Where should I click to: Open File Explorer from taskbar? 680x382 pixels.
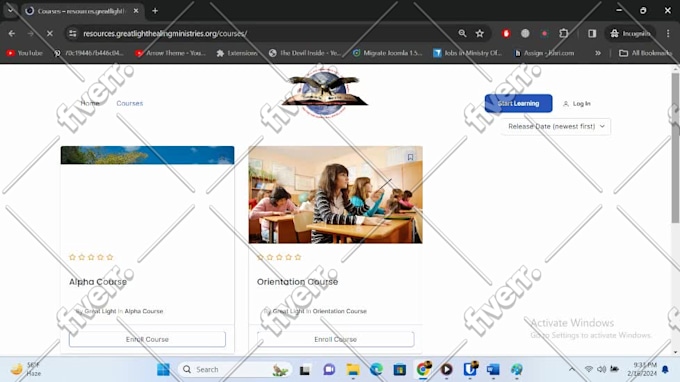(x=353, y=369)
